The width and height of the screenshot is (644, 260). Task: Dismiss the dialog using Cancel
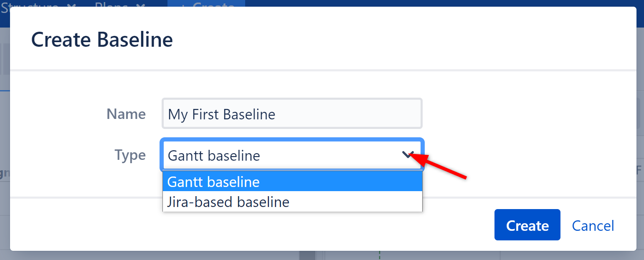593,225
